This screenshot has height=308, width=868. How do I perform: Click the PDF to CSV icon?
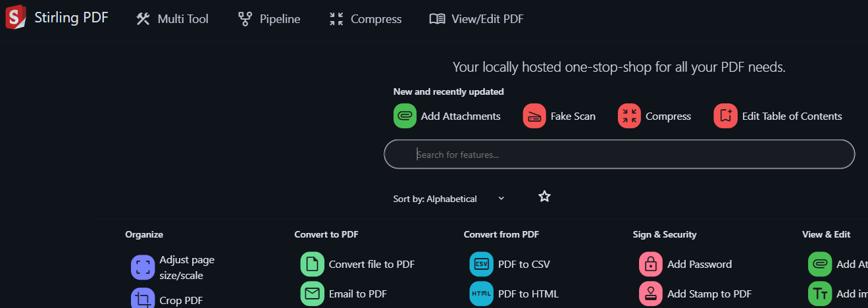[x=481, y=265]
